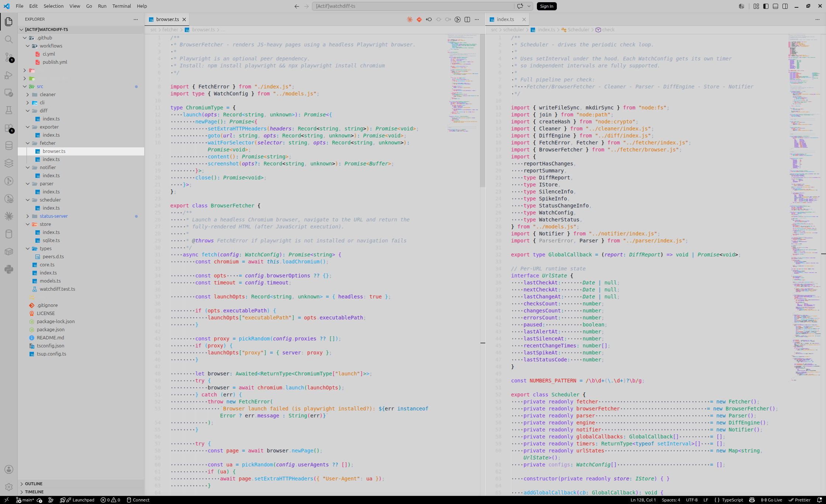Open Manage gear icon at bottom left

click(x=9, y=487)
